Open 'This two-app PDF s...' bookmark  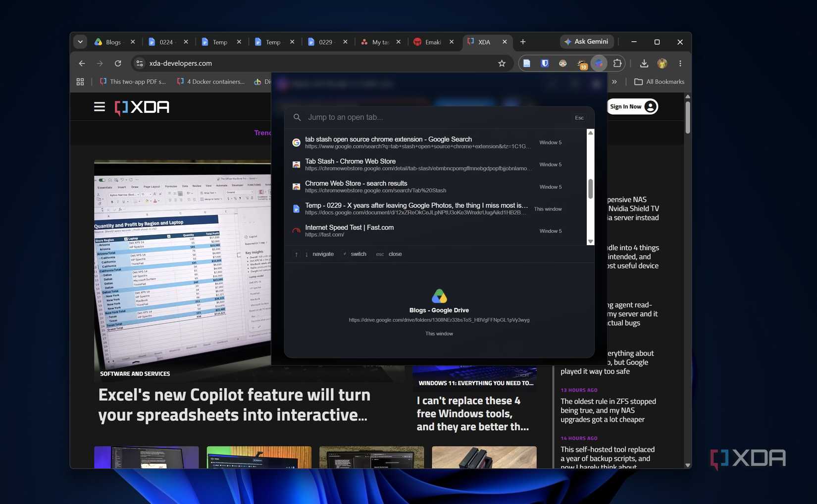pos(133,82)
